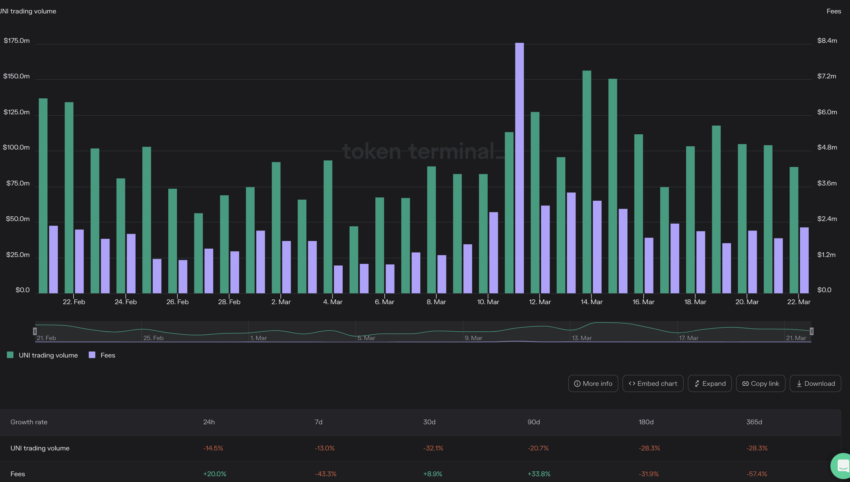Click the 13. Mar point in range overview
Image resolution: width=850 pixels, height=482 pixels.
click(581, 338)
